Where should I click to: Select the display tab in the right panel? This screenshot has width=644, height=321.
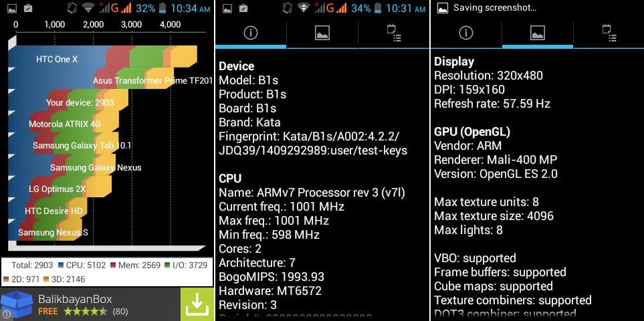pyautogui.click(x=537, y=33)
